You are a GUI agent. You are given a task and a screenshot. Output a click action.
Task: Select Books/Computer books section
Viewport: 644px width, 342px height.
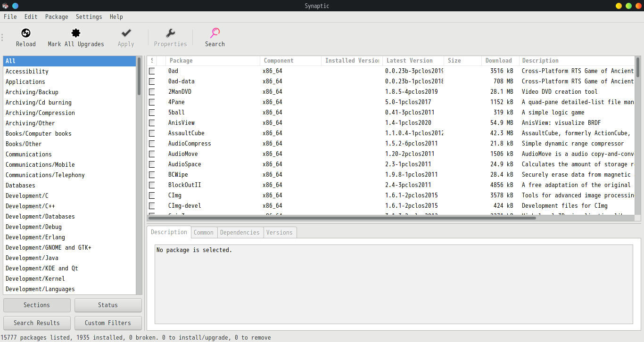[x=69, y=134]
